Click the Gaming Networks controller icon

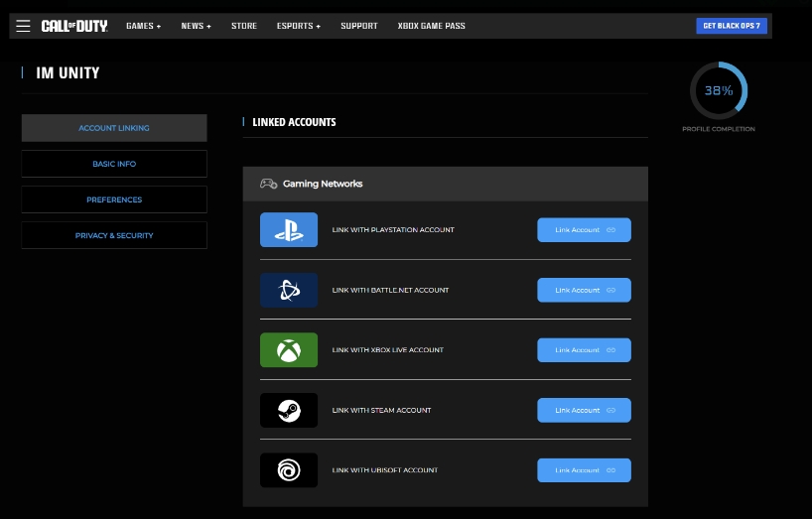click(x=268, y=184)
